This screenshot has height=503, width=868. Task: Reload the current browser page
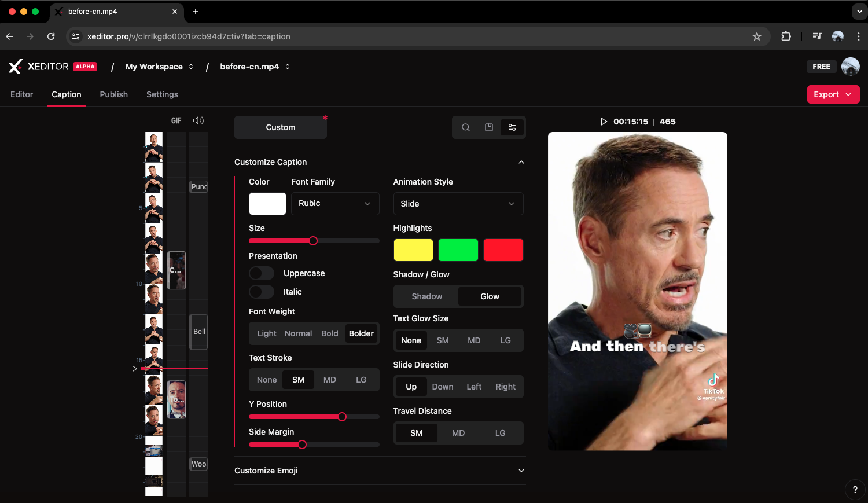click(51, 36)
